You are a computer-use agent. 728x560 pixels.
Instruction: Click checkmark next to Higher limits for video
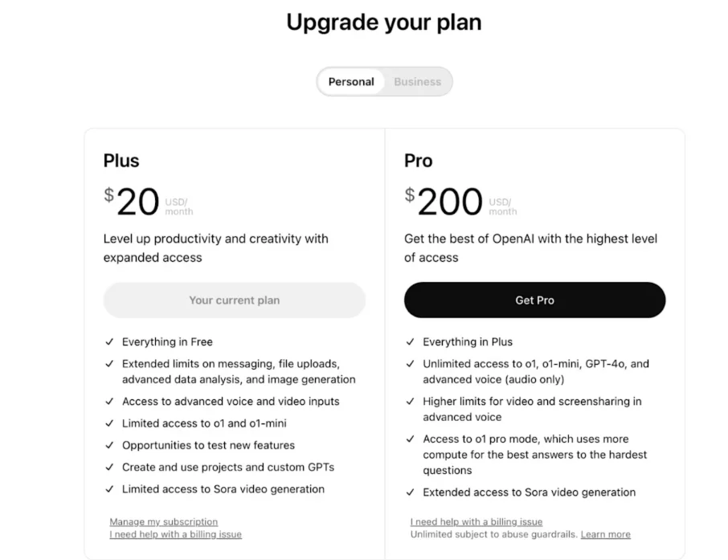pos(410,402)
